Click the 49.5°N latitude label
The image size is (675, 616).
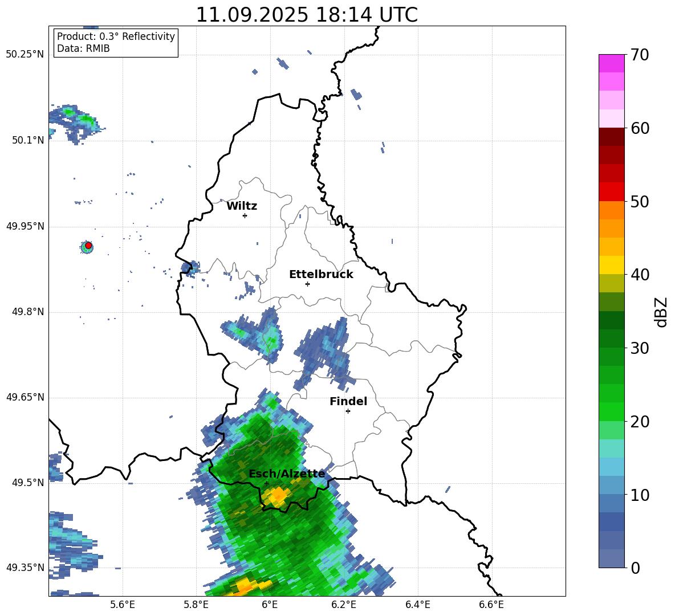click(x=28, y=483)
